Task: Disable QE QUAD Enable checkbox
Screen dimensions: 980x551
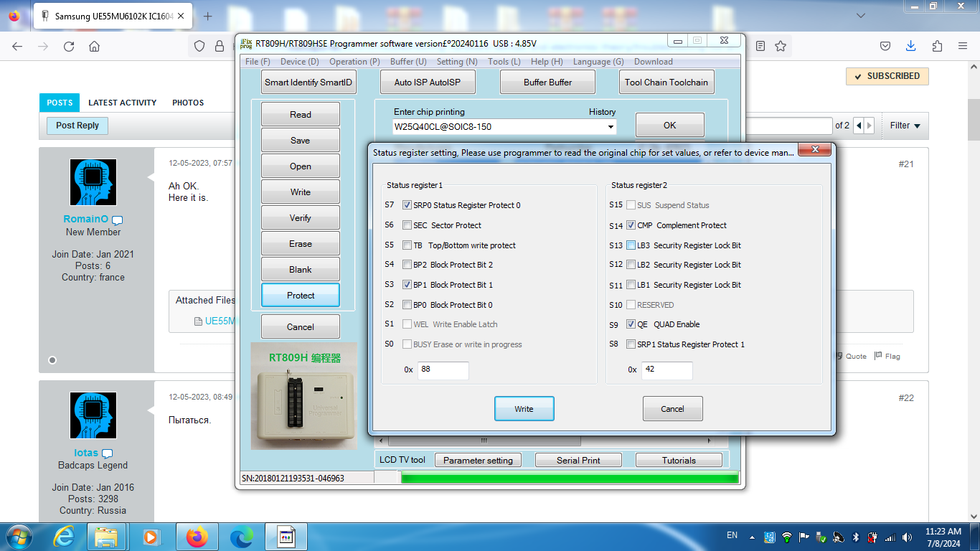Action: click(x=631, y=324)
